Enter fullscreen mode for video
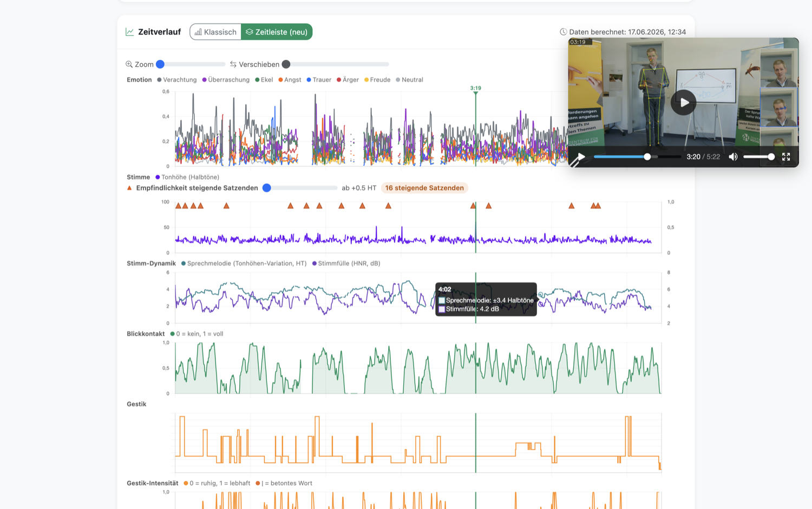812x509 pixels. click(786, 157)
